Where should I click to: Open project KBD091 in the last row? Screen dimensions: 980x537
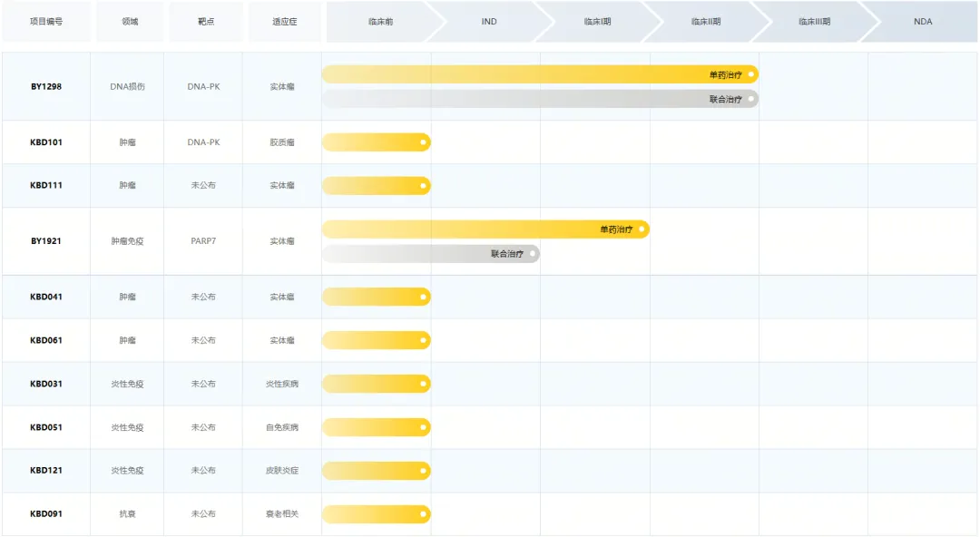(x=45, y=514)
